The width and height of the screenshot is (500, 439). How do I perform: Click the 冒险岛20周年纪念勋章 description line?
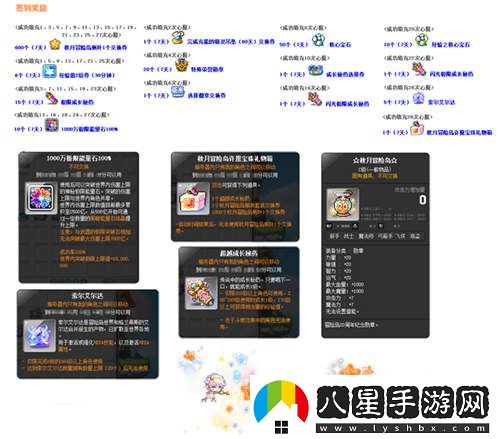click(x=351, y=325)
